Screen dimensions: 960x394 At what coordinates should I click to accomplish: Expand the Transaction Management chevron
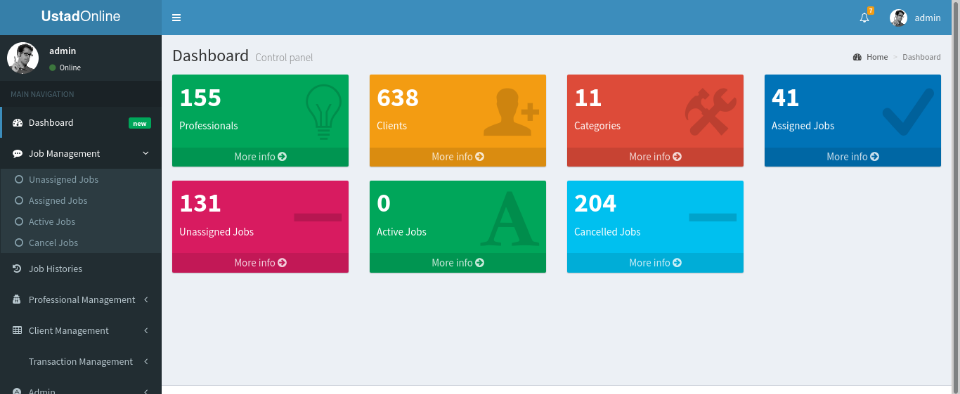click(x=146, y=362)
